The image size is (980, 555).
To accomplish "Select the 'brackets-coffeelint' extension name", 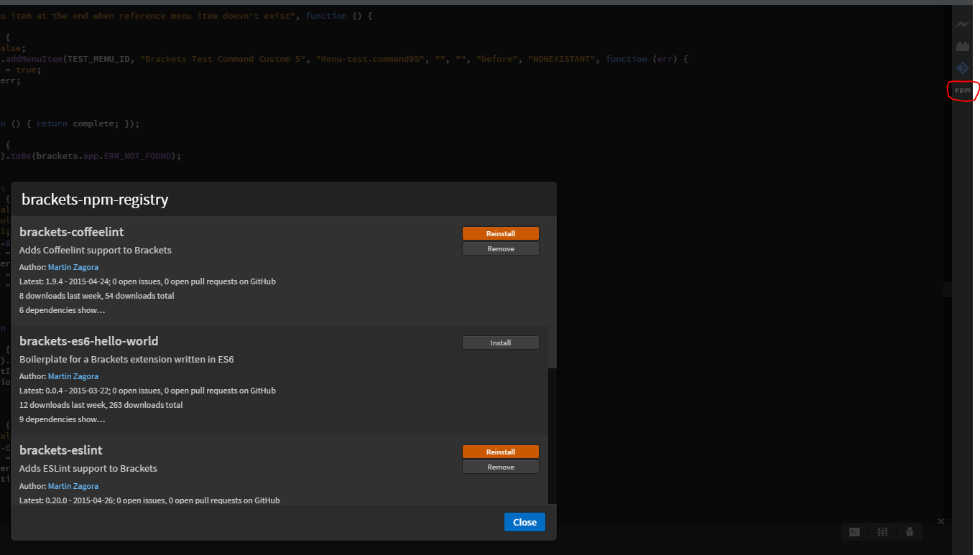I will click(x=72, y=232).
